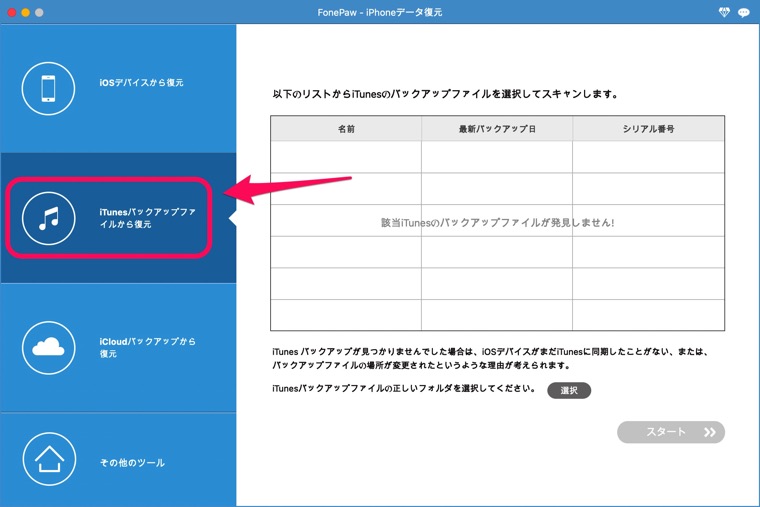Click the シリアル番号 column header
This screenshot has width=760, height=507.
649,128
